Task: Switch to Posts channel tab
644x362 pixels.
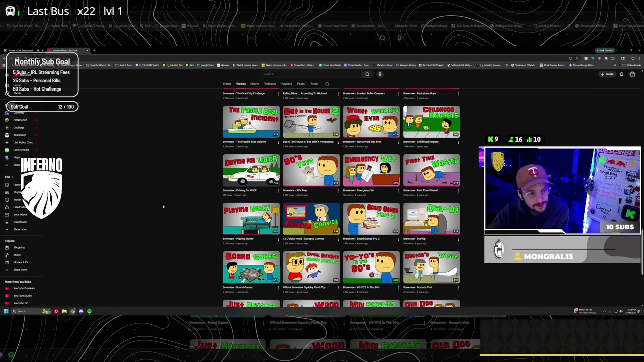Action: [x=301, y=84]
